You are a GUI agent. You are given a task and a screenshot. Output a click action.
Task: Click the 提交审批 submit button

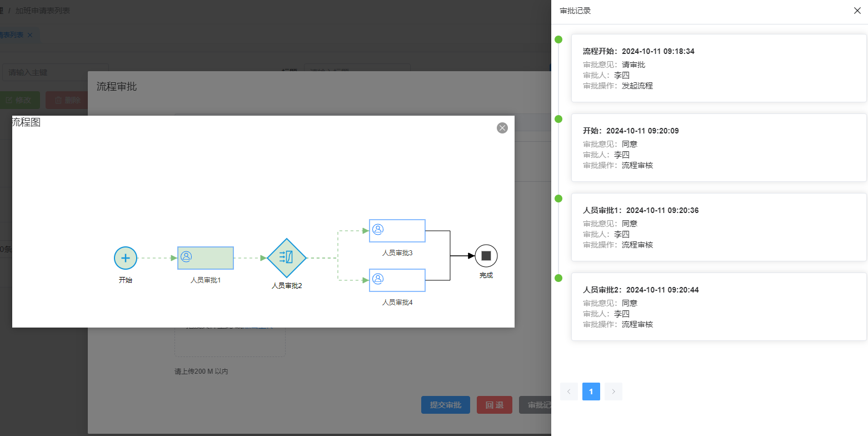click(x=446, y=405)
